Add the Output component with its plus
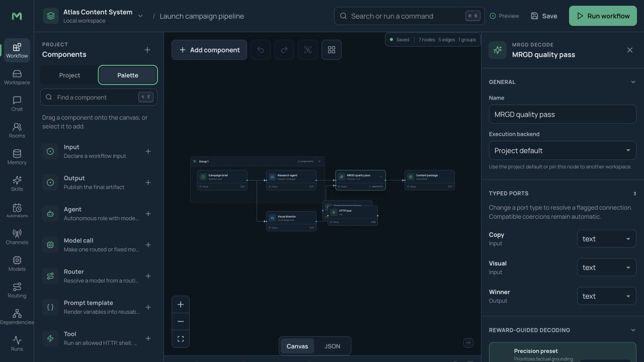 148,183
